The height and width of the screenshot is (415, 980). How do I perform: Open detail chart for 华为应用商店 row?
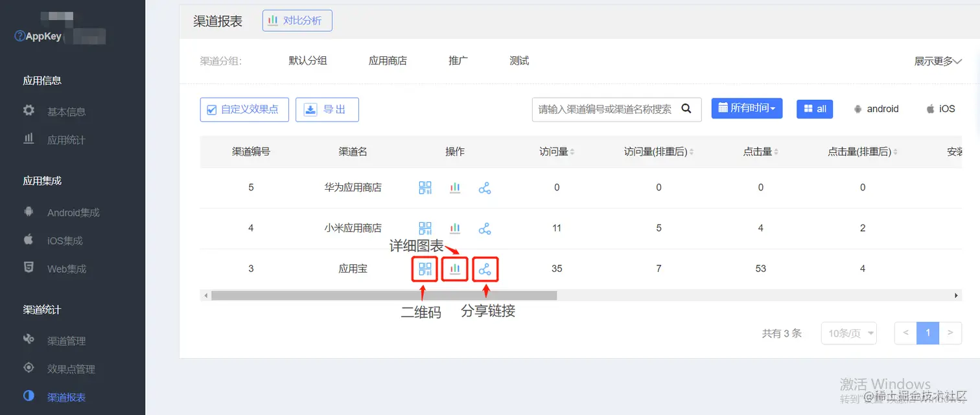(x=455, y=188)
